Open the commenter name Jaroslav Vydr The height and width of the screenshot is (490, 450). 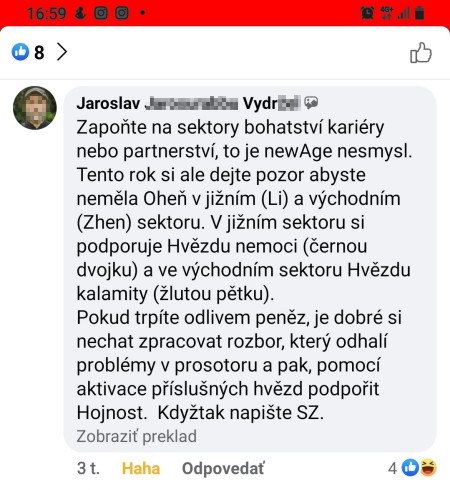tap(188, 103)
